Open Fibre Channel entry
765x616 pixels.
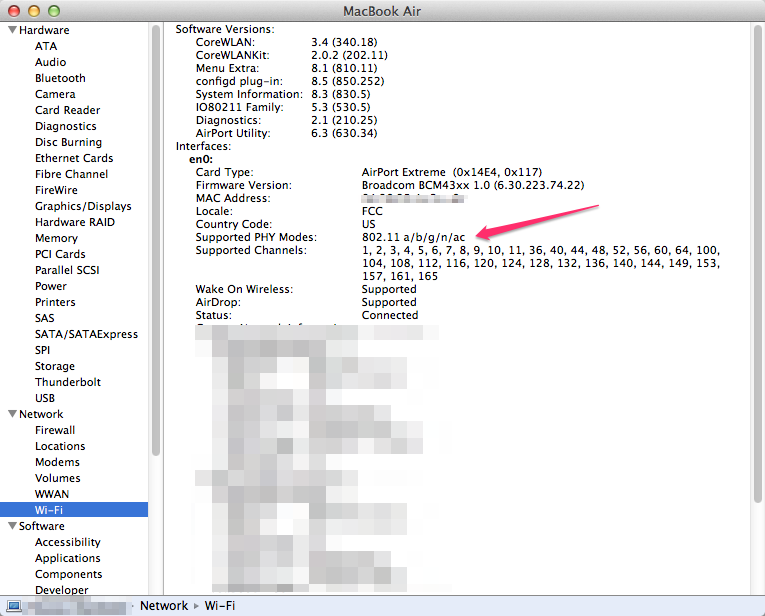tap(71, 174)
